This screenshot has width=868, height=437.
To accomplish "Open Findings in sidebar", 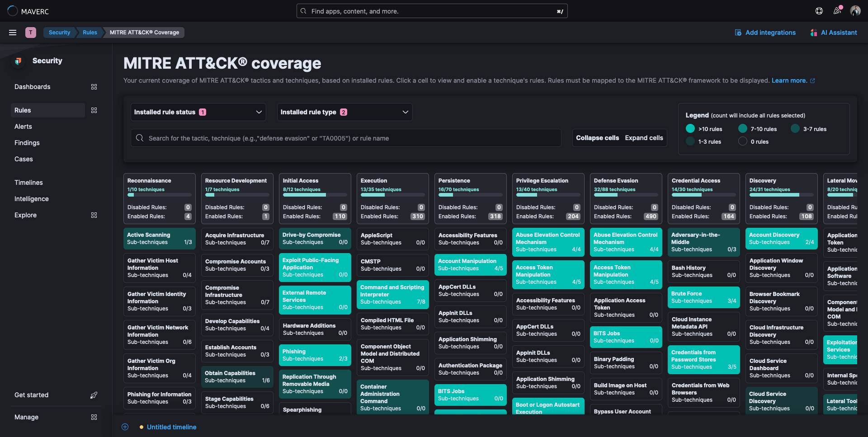I will tap(27, 143).
